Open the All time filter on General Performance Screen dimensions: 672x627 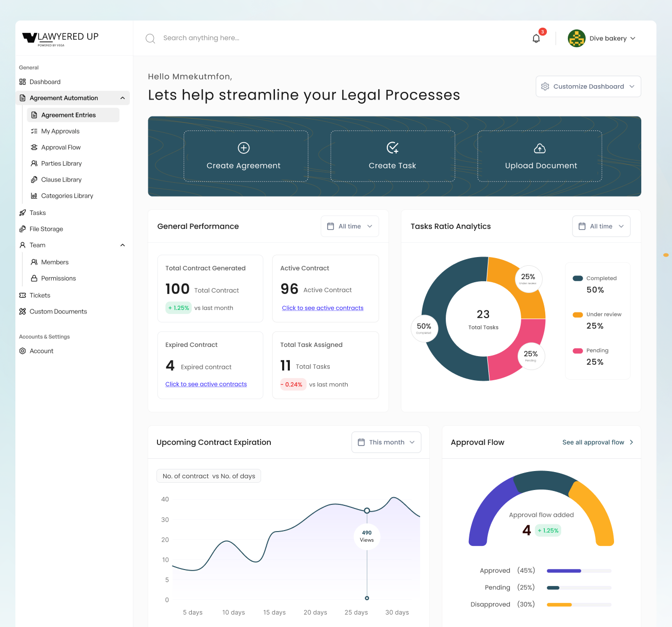point(349,226)
